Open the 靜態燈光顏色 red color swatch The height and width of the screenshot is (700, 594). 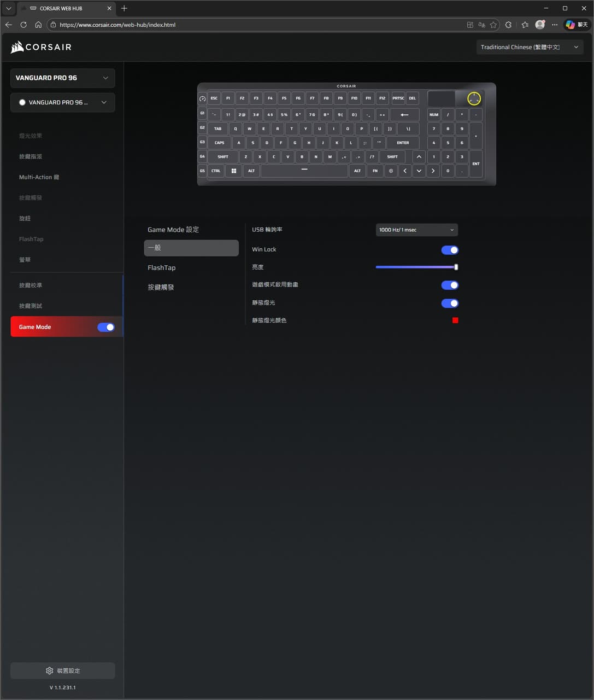pos(455,320)
